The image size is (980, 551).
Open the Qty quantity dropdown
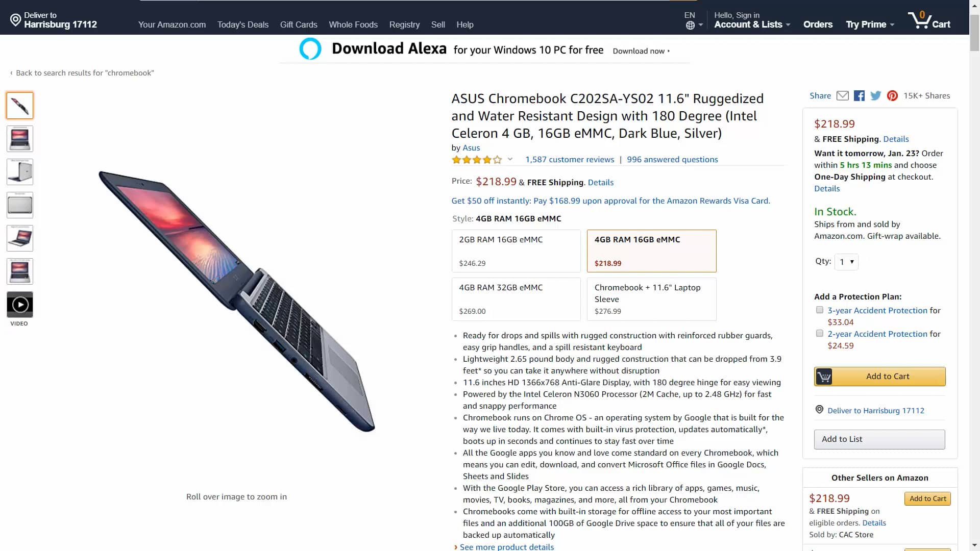point(846,262)
